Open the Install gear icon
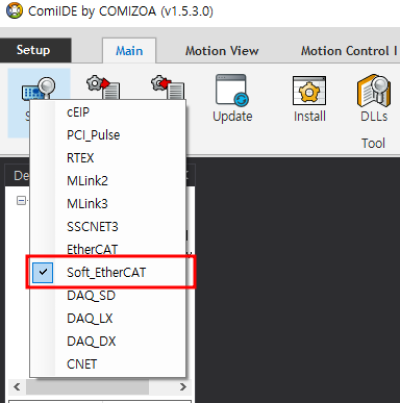Screen dimensions: 400x403 coord(309,90)
